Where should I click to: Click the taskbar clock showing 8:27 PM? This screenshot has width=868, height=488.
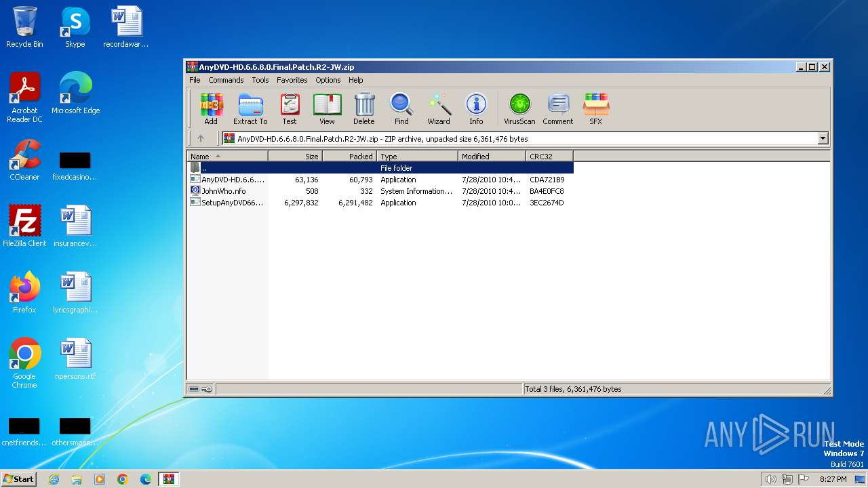[833, 479]
